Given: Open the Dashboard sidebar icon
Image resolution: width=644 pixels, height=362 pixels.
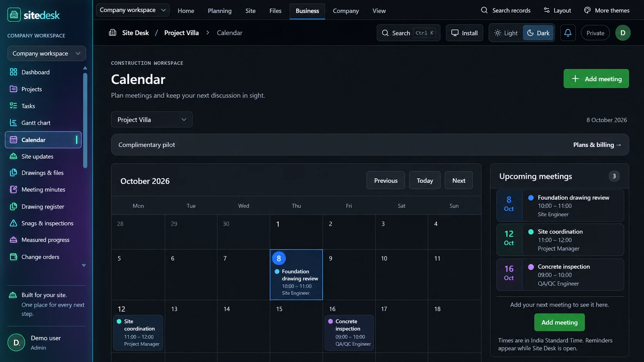Looking at the screenshot, I should click(13, 72).
